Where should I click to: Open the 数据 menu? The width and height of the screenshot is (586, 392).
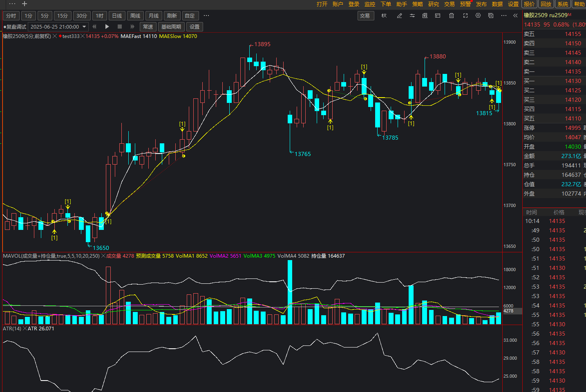pyautogui.click(x=497, y=4)
